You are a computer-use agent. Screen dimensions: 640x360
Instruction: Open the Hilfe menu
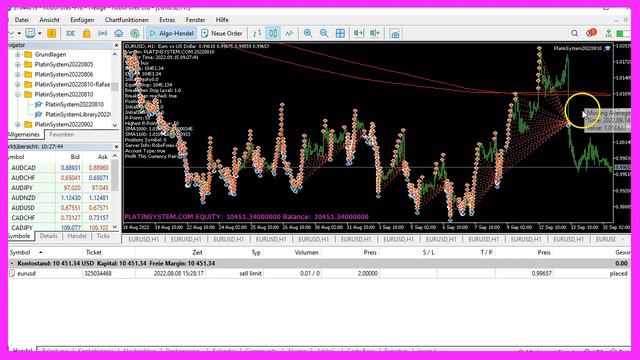tap(222, 20)
